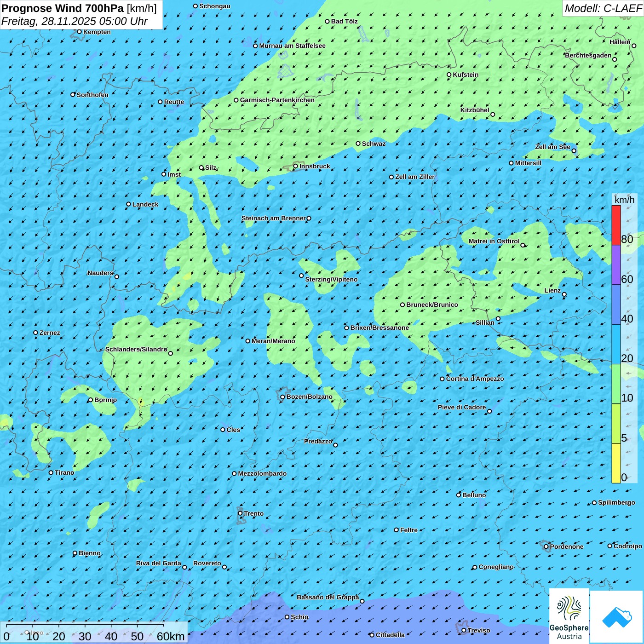The image size is (644, 644).
Task: Click the 'Freitag, 28.11.2025 05:00 Uhr' date text
Action: coord(75,22)
